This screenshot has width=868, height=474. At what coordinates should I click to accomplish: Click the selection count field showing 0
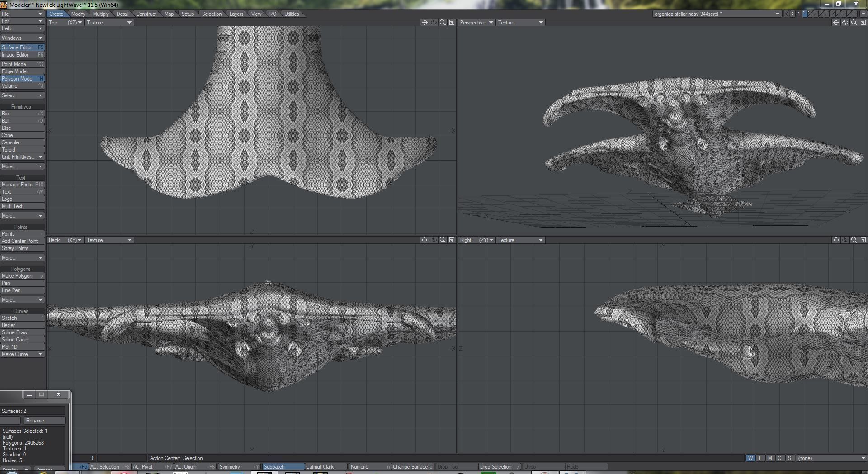coord(85,458)
